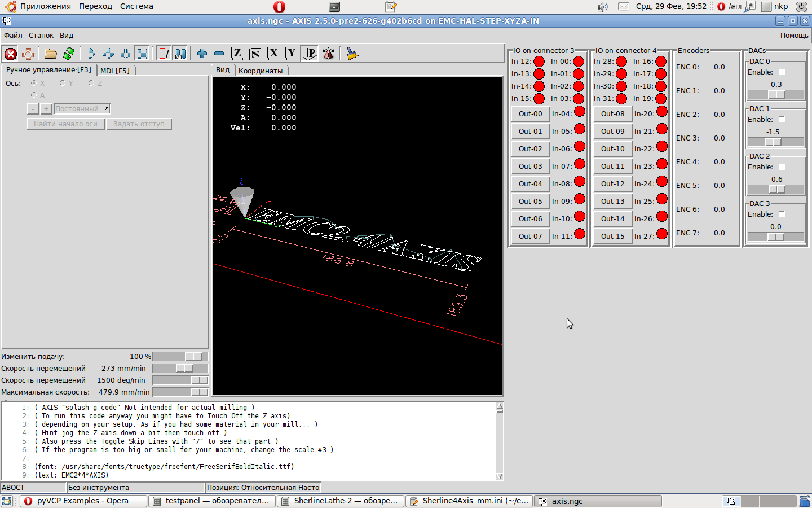
Task: Select perspective view P icon
Action: [310, 54]
